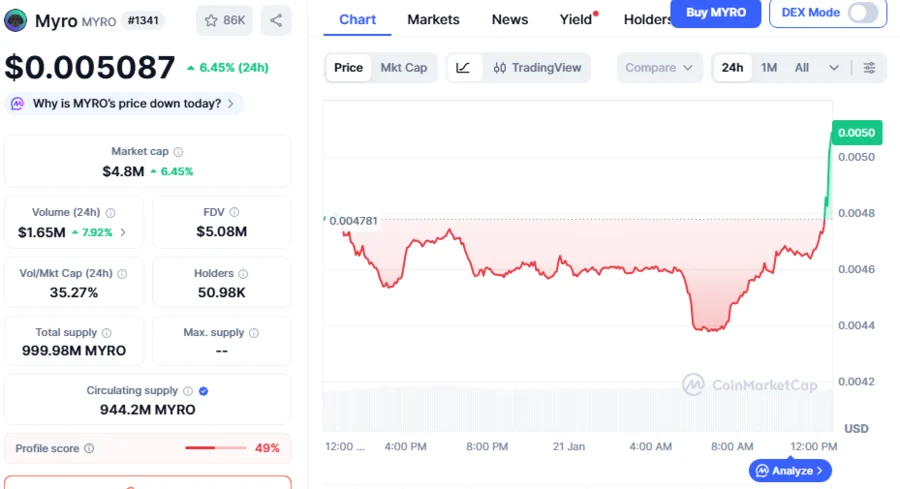The height and width of the screenshot is (489, 900).
Task: Open the News tab
Action: [510, 19]
